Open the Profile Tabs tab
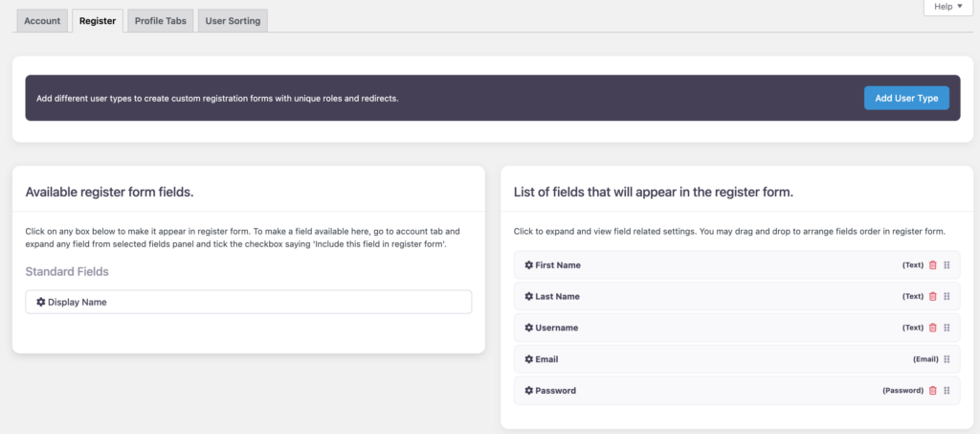 (161, 20)
